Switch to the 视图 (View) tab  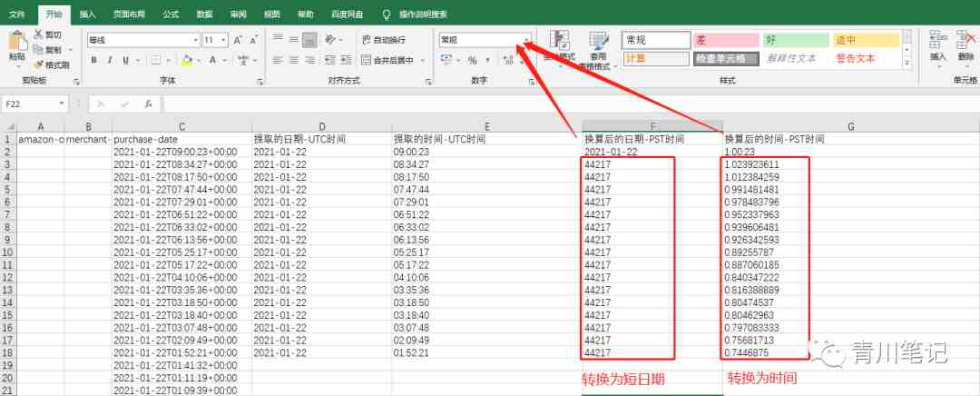pyautogui.click(x=272, y=14)
